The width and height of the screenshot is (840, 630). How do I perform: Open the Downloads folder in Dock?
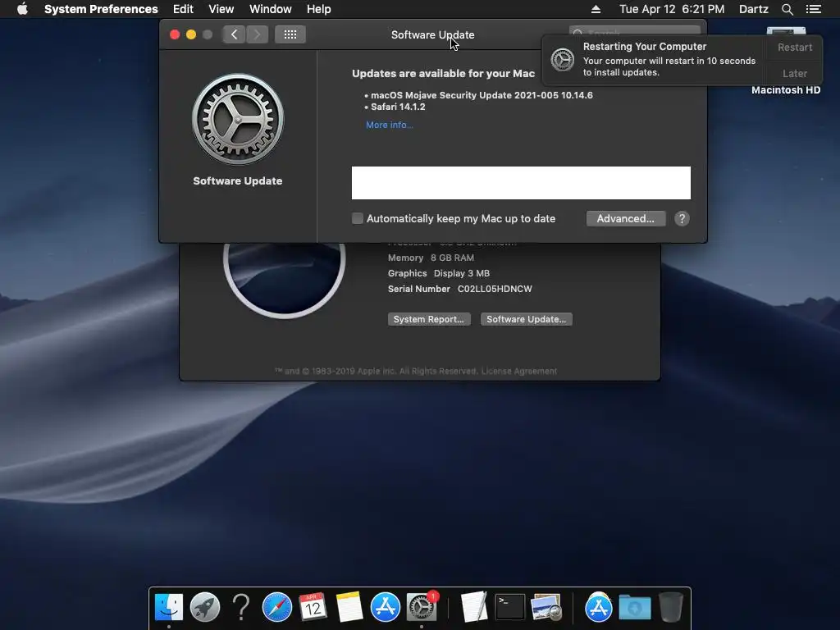click(x=635, y=607)
